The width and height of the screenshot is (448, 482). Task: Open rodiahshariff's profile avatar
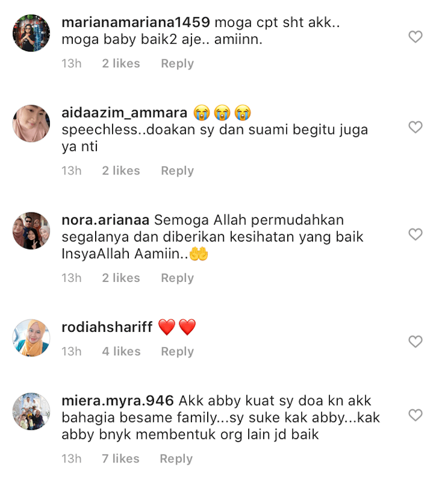(31, 338)
